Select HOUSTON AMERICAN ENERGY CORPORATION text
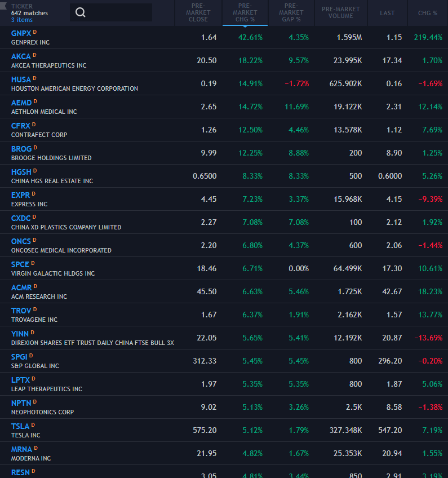This screenshot has width=448, height=478. tap(74, 88)
